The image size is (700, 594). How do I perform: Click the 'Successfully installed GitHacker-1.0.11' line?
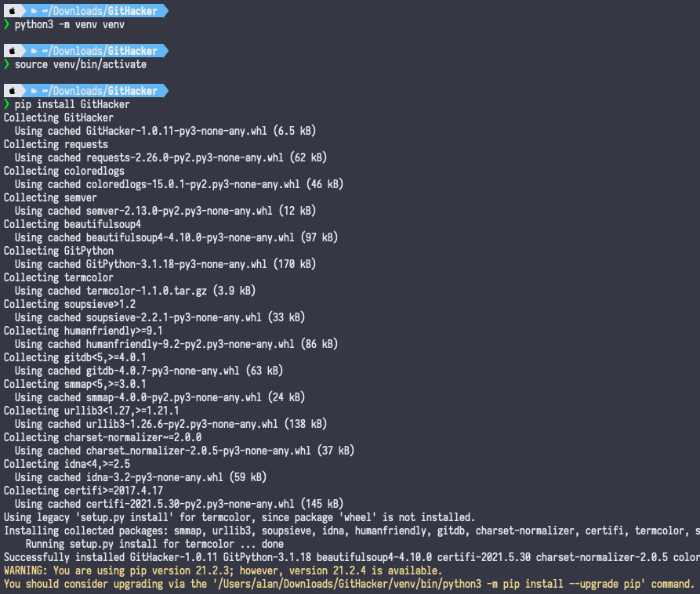[x=352, y=557]
